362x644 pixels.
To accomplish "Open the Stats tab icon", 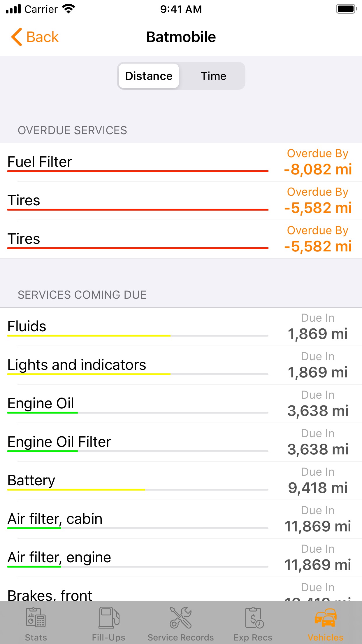I will pyautogui.click(x=36, y=617).
